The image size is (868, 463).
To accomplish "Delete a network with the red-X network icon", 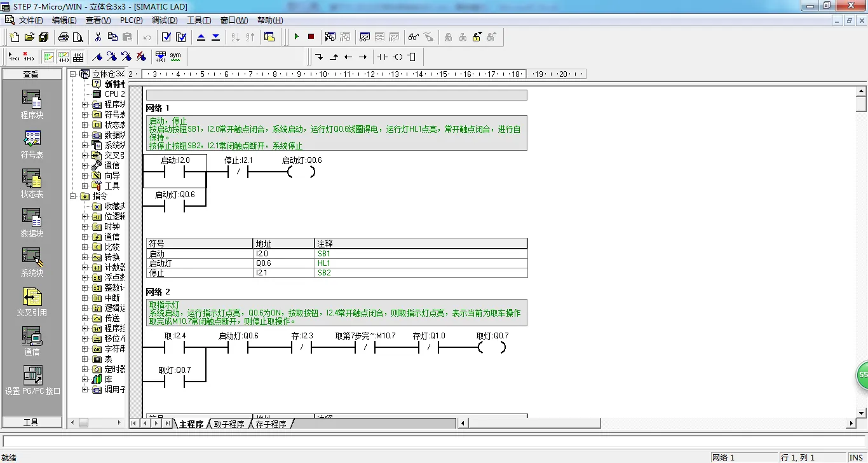I will (x=29, y=57).
